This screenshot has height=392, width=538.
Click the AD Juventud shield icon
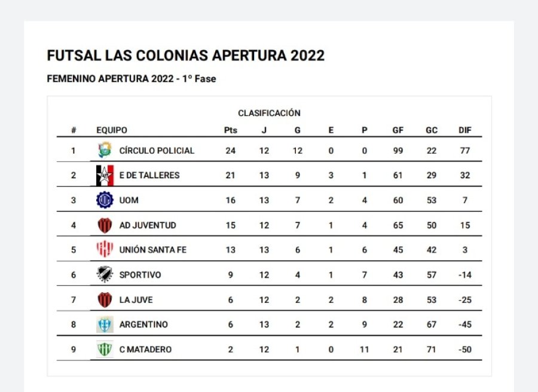[105, 225]
